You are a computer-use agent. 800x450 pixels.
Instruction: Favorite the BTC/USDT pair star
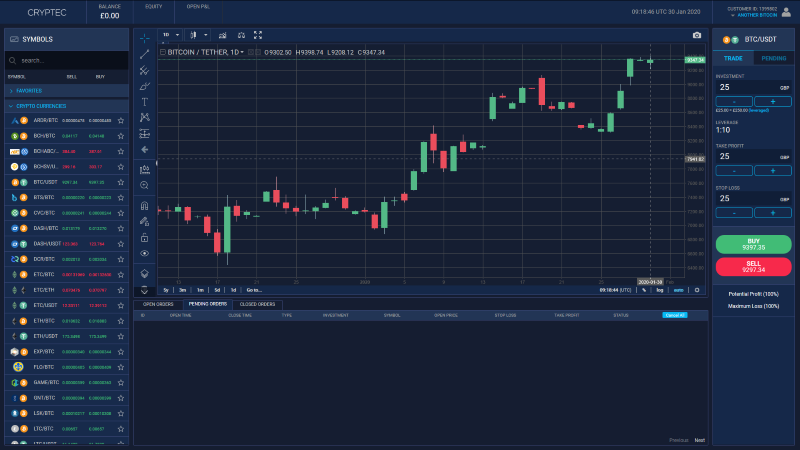pos(121,182)
